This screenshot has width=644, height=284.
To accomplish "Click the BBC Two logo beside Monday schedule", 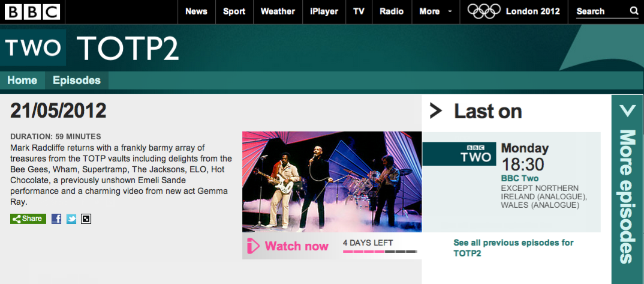I will coord(459,154).
